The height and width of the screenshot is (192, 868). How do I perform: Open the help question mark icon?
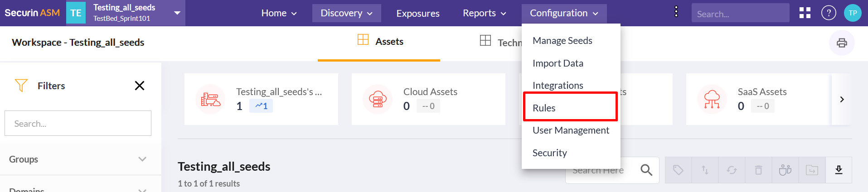(829, 13)
